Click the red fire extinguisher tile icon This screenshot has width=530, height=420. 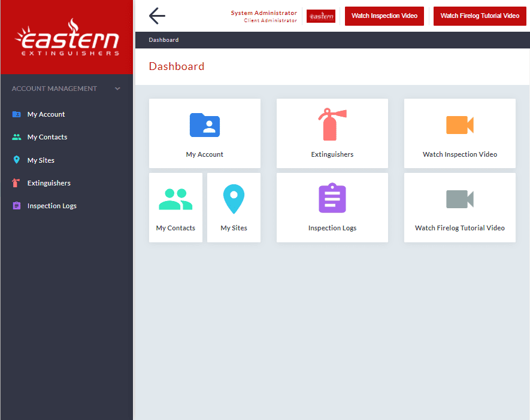[x=332, y=124]
